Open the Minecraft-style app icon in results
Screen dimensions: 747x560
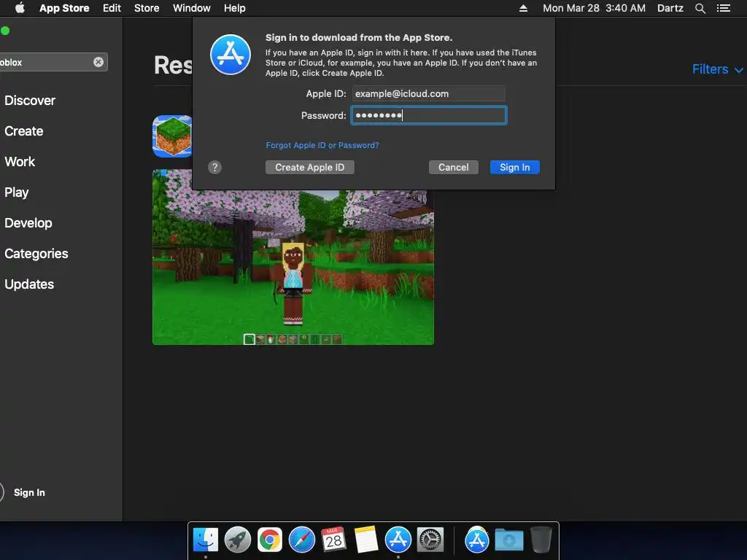[x=172, y=136]
